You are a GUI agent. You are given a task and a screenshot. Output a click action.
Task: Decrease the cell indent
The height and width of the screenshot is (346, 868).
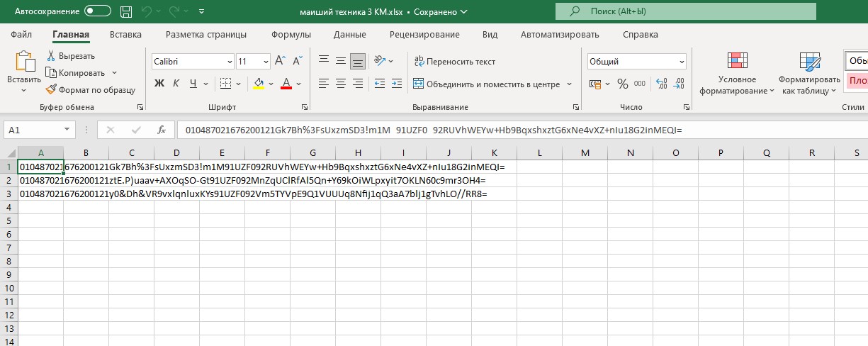click(381, 84)
